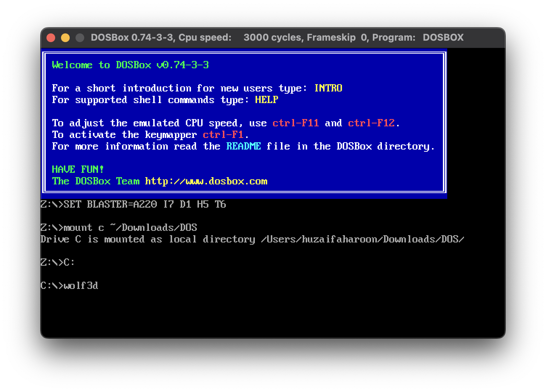Click the red ctrl-F1 keymapper shortcut
The height and width of the screenshot is (392, 546).
click(223, 135)
